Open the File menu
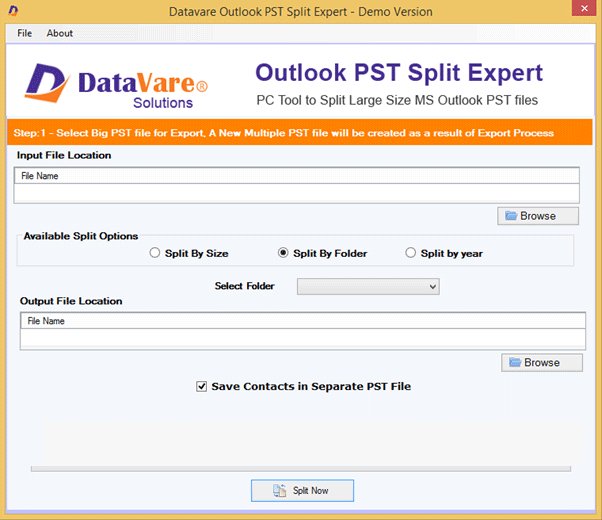The image size is (602, 520). (x=25, y=33)
